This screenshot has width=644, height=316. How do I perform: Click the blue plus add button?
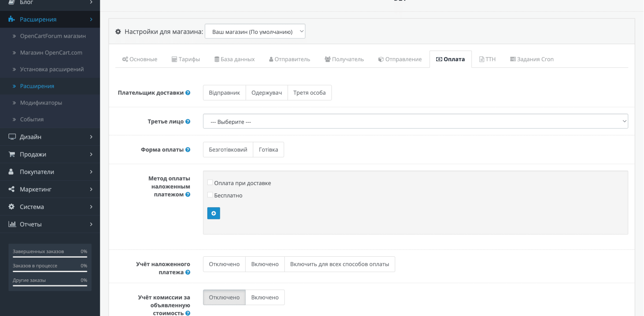[214, 213]
